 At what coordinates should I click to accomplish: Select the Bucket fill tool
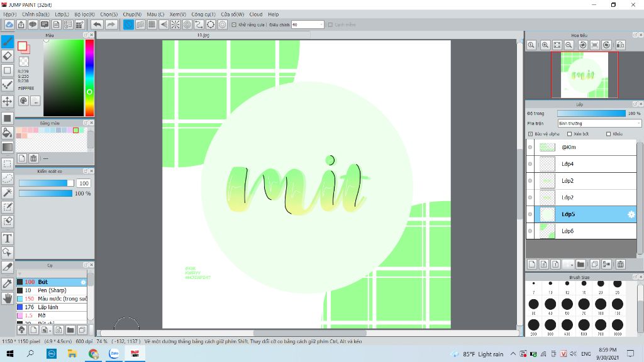[x=8, y=132]
